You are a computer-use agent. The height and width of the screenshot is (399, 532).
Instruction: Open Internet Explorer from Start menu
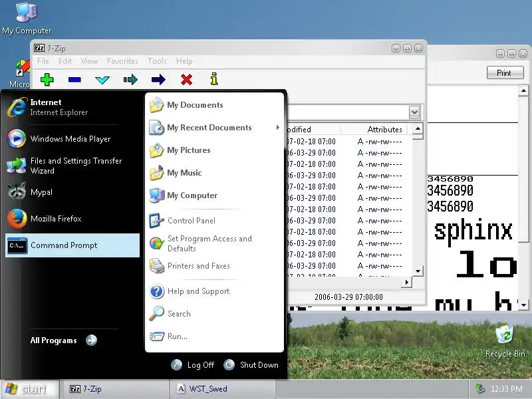[x=72, y=107]
